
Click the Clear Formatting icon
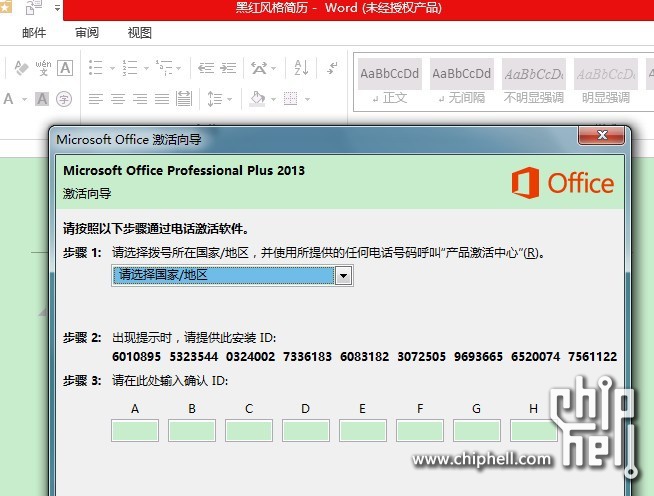[21, 68]
